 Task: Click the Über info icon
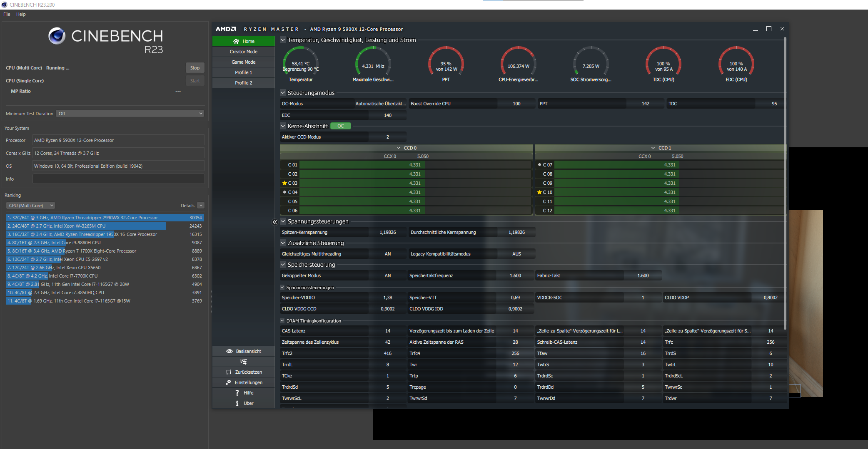237,403
